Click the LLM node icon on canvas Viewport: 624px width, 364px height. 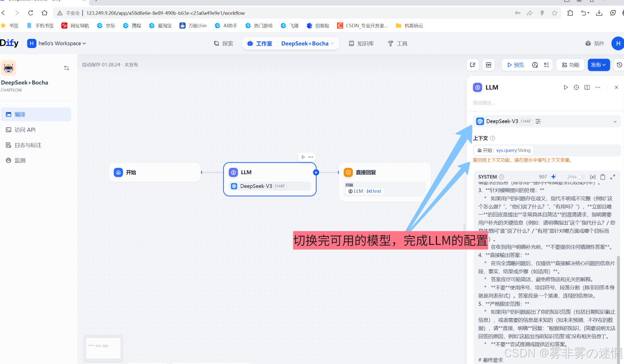233,172
